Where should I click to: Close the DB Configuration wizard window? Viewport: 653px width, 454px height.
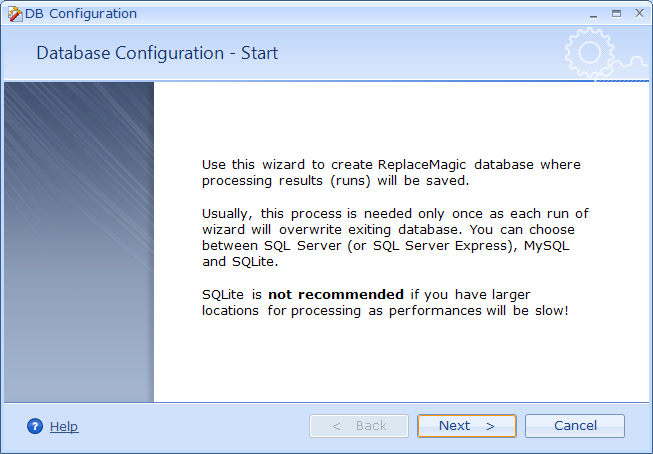[x=637, y=13]
